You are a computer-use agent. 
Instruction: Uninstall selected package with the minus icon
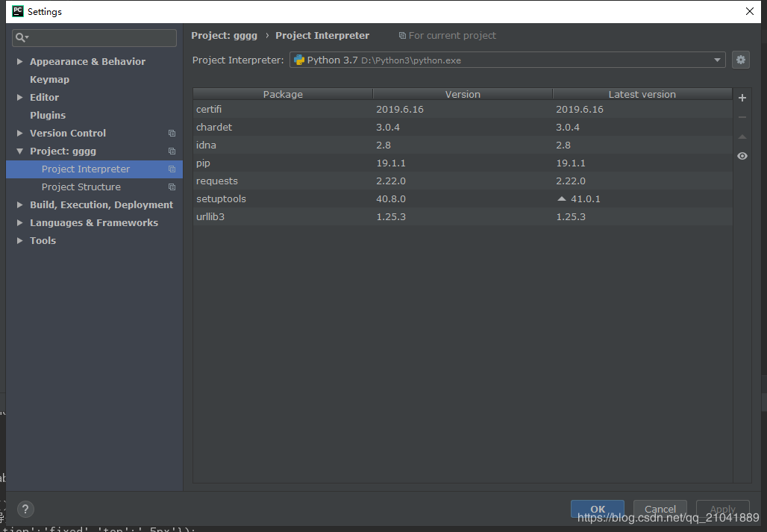(742, 117)
